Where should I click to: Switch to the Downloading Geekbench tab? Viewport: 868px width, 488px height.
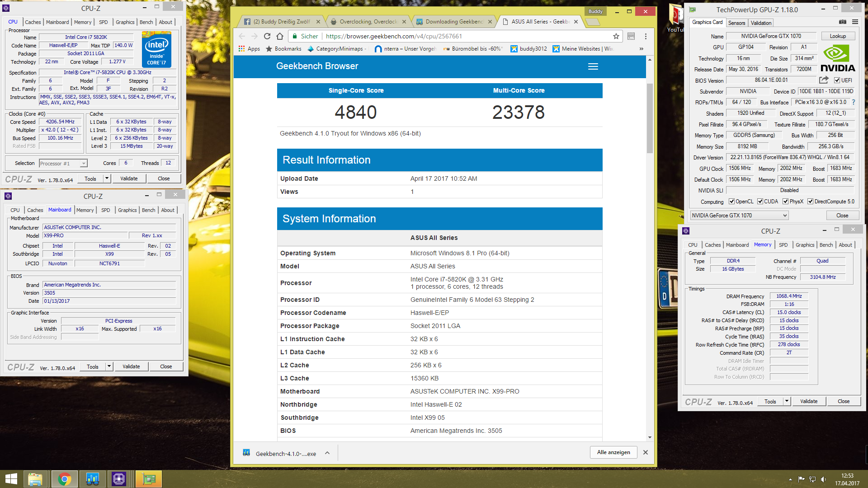click(454, 22)
